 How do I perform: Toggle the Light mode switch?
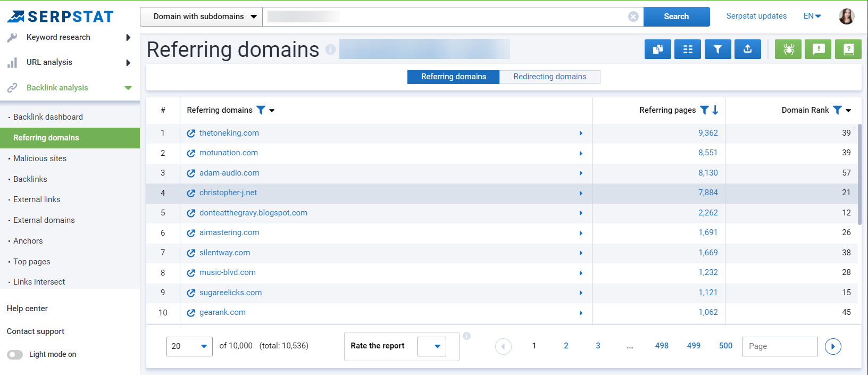click(x=15, y=354)
